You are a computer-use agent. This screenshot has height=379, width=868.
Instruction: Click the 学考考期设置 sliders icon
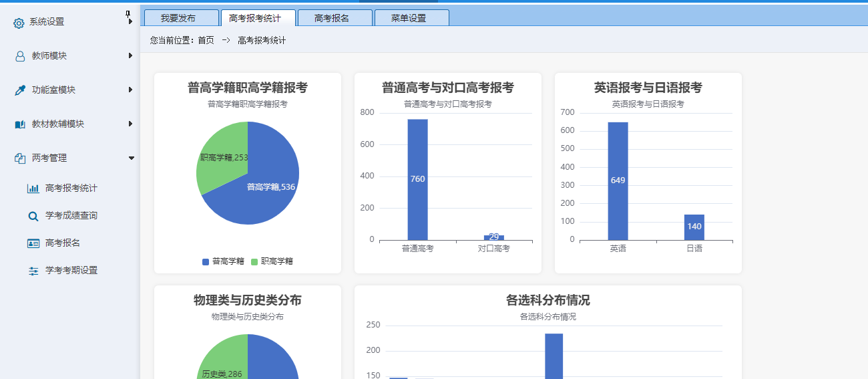click(33, 271)
